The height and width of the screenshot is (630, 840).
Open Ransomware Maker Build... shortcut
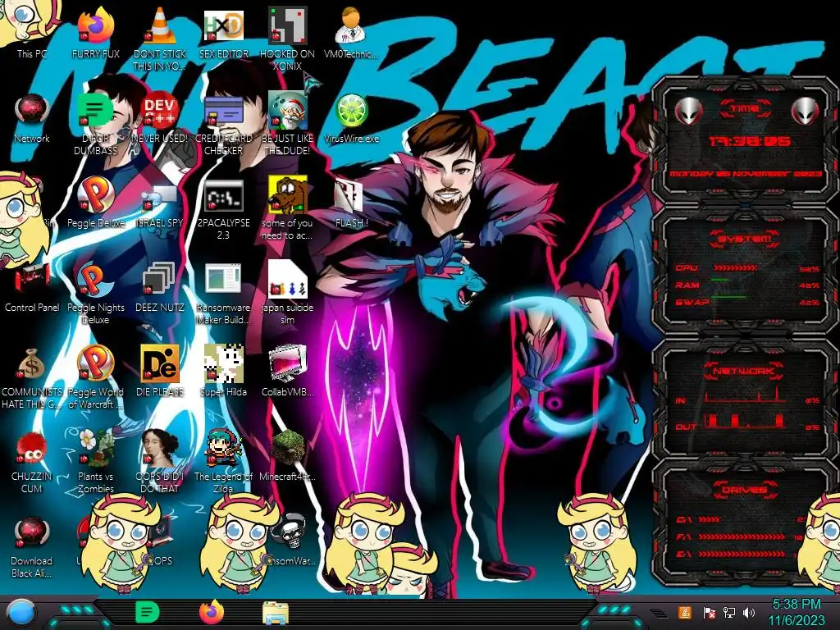[223, 293]
